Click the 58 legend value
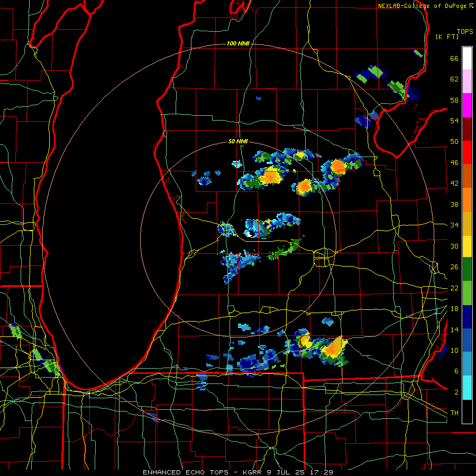This screenshot has width=476, height=476. pos(454,100)
